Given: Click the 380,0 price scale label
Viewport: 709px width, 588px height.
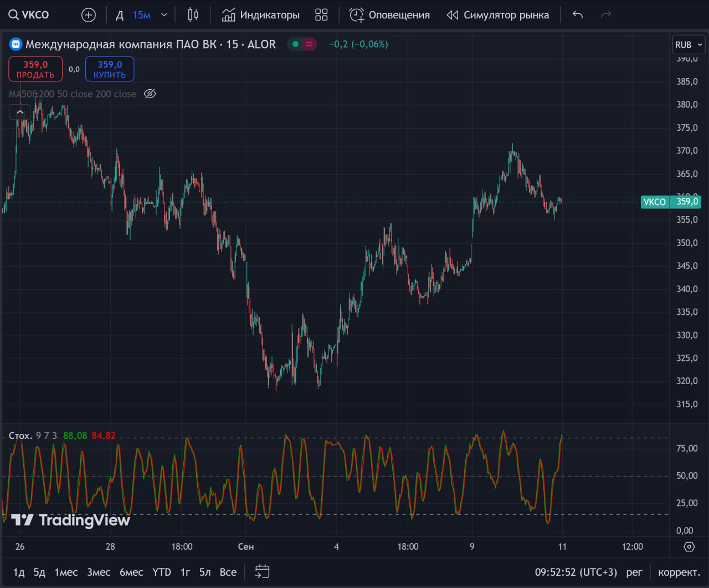Looking at the screenshot, I should pos(687,104).
